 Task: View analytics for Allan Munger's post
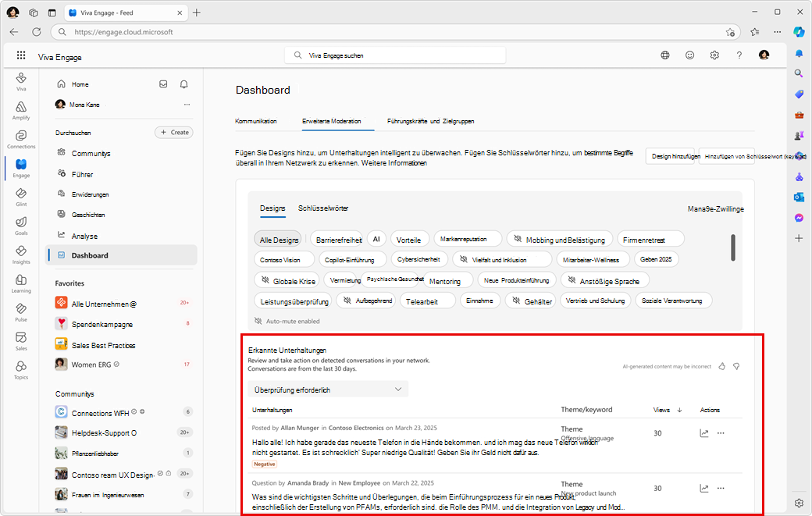(x=704, y=433)
